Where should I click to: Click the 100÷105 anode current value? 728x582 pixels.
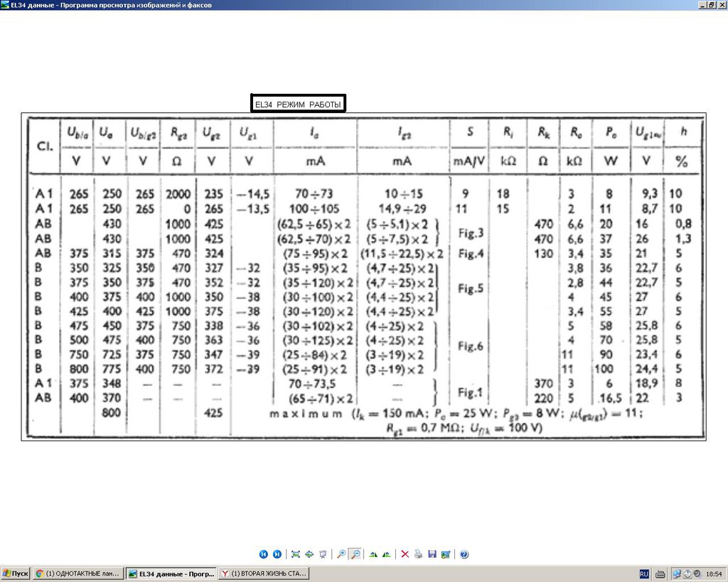tap(314, 209)
